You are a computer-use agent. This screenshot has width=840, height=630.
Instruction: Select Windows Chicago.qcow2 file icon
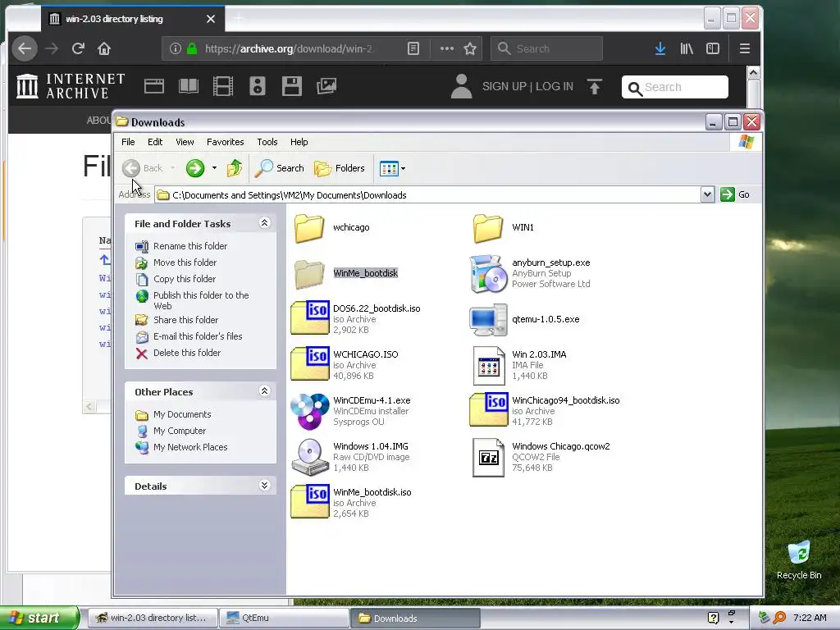[x=489, y=458]
